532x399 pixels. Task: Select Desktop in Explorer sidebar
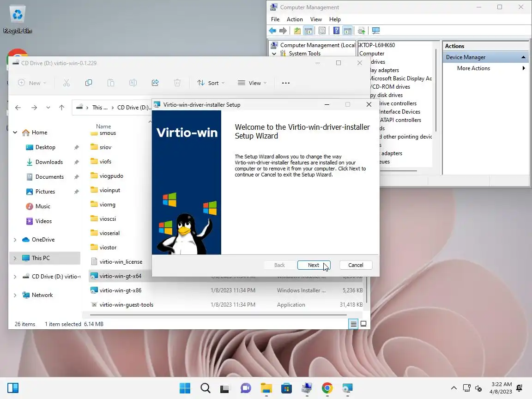click(45, 147)
